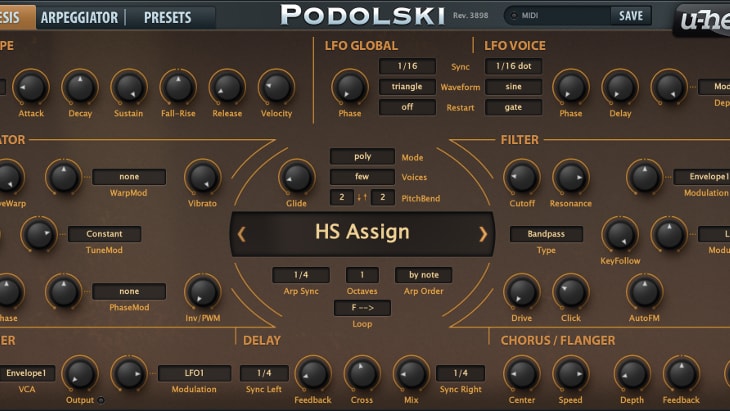Switch to the Arpeggiator tab
730x411 pixels.
pos(80,18)
